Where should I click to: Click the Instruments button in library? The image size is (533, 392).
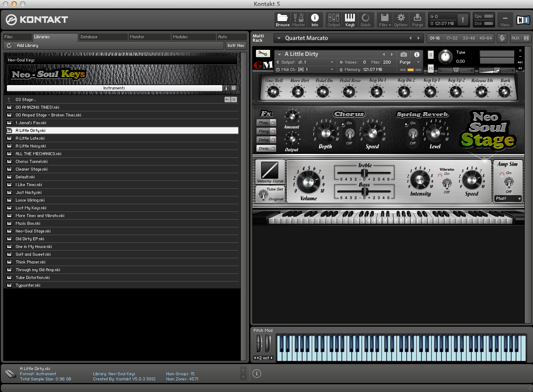pyautogui.click(x=114, y=88)
